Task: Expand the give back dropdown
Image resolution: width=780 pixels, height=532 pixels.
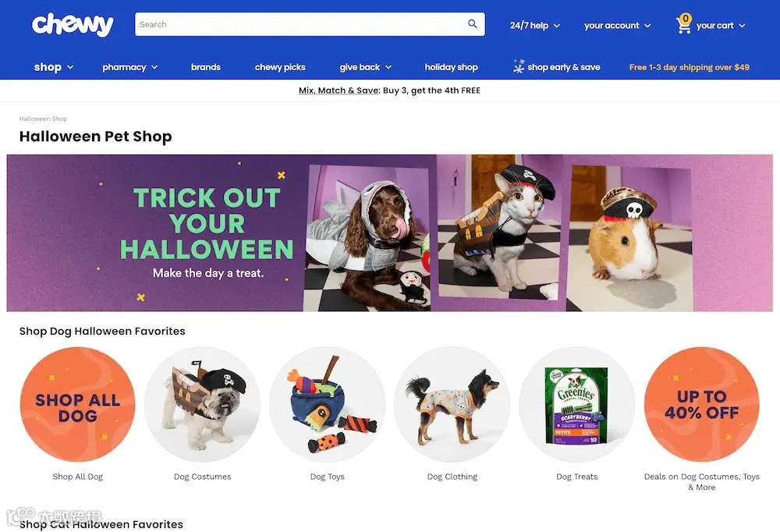Action: point(366,67)
